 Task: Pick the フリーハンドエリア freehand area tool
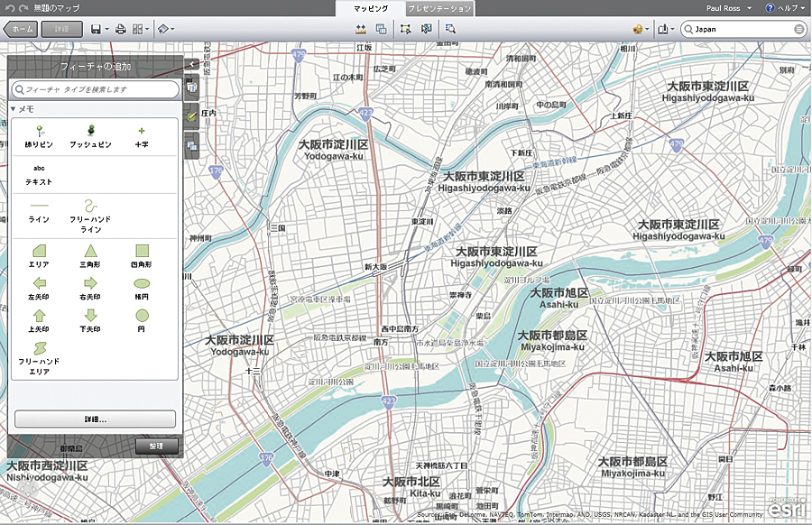(39, 357)
